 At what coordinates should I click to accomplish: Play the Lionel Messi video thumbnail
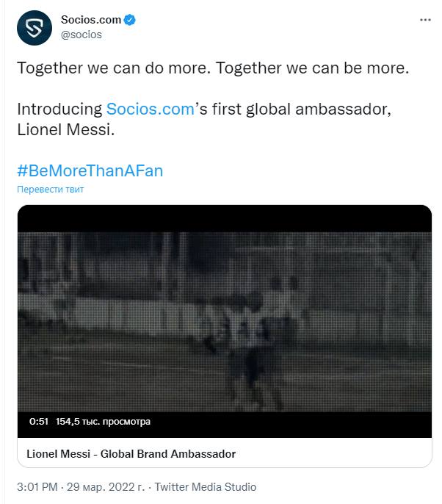click(225, 322)
